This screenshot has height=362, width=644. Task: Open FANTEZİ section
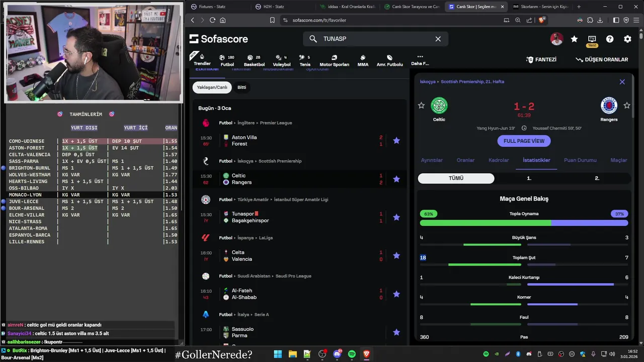pyautogui.click(x=541, y=59)
